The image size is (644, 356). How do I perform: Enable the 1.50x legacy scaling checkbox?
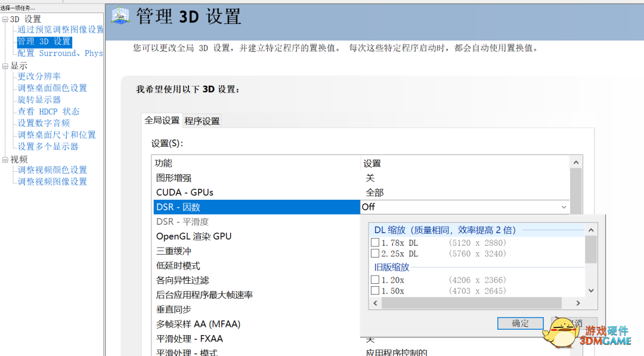coord(375,291)
